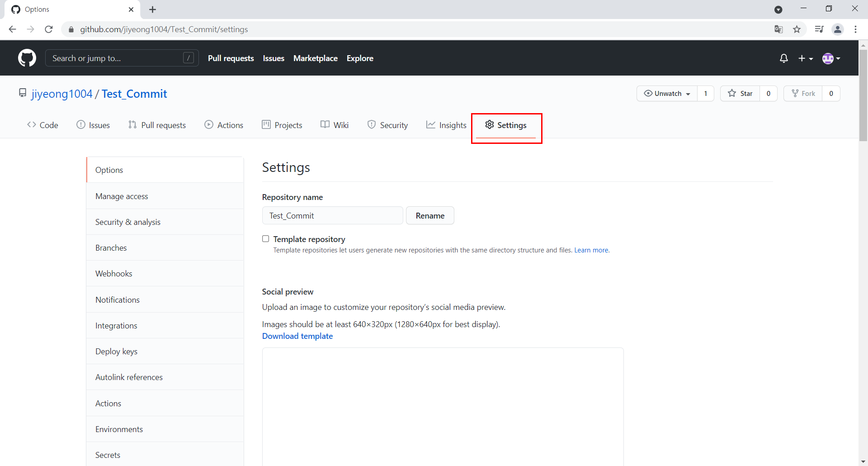This screenshot has width=868, height=466.
Task: Click the slash shortcut key icon
Action: pyautogui.click(x=189, y=58)
